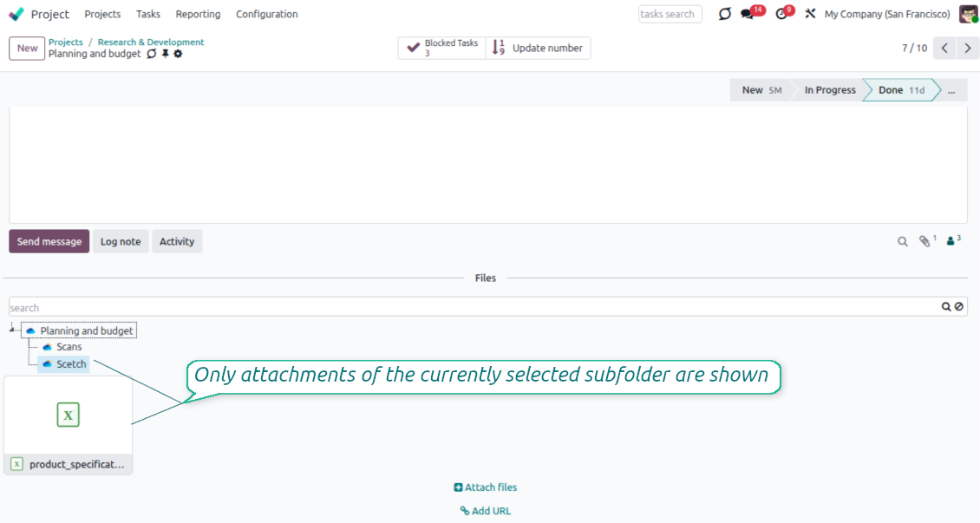Screen dimensions: 980x523
Task: Open the chat messages icon with 14 badge
Action: click(747, 15)
